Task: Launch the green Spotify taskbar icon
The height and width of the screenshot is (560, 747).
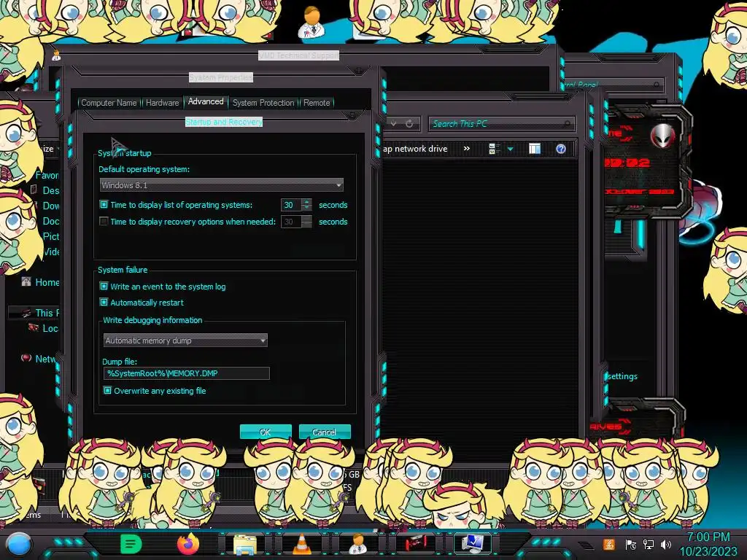Action: pos(131,544)
